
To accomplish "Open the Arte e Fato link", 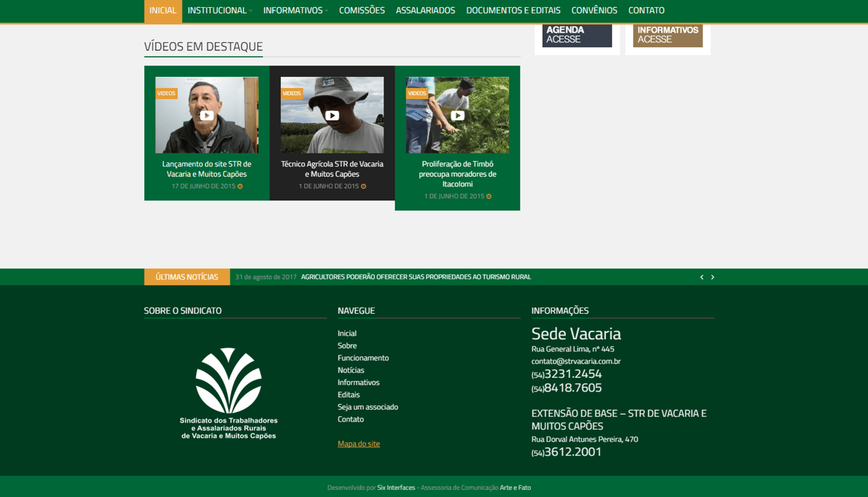I will pyautogui.click(x=515, y=487).
